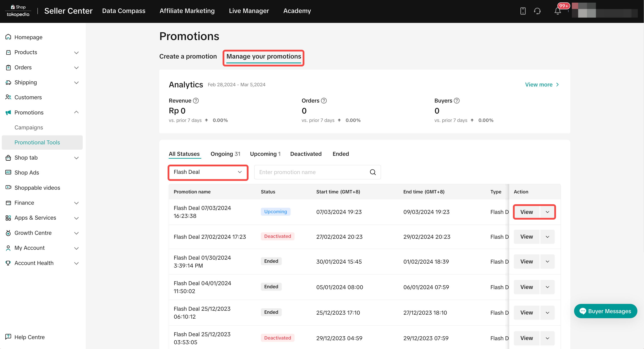This screenshot has width=644, height=349.
Task: Open the Flash Deal type dropdown
Action: (x=208, y=172)
